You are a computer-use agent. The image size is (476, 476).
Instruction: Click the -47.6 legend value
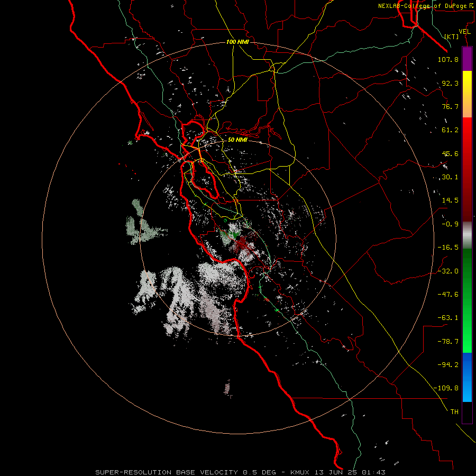point(448,295)
